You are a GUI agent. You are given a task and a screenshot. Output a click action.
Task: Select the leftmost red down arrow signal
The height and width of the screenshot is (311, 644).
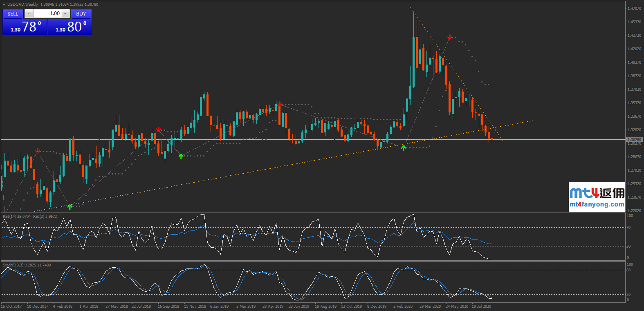pos(38,151)
